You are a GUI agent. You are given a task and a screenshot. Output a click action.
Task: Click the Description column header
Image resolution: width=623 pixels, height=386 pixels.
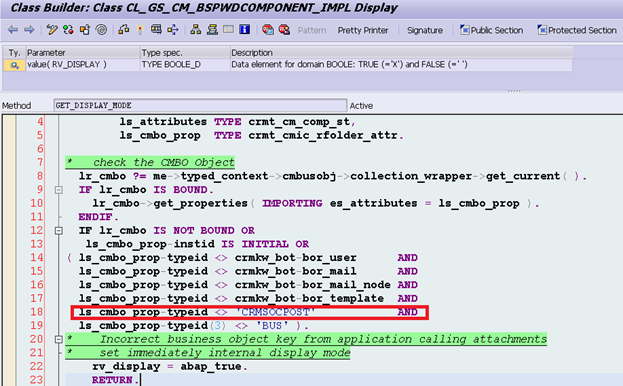pos(401,52)
